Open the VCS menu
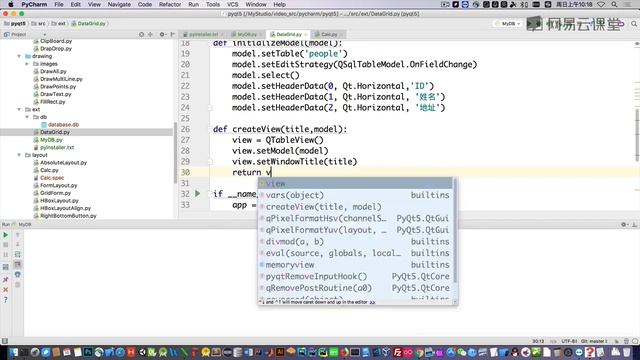The image size is (640, 360). 233,4
